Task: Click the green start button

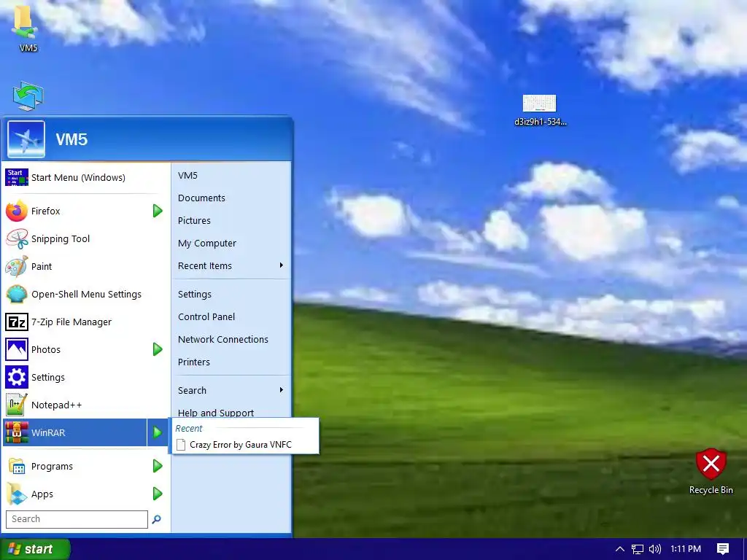Action: [35, 549]
